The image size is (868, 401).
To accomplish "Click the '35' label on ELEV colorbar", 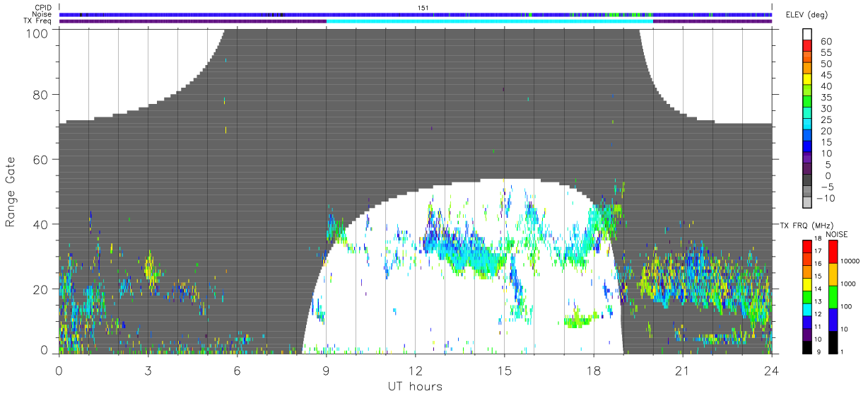I will click(826, 98).
